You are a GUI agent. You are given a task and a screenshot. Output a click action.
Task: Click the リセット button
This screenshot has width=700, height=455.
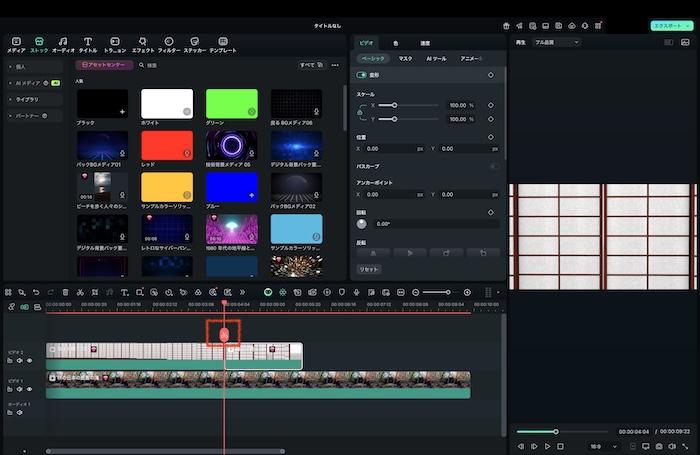(x=370, y=269)
